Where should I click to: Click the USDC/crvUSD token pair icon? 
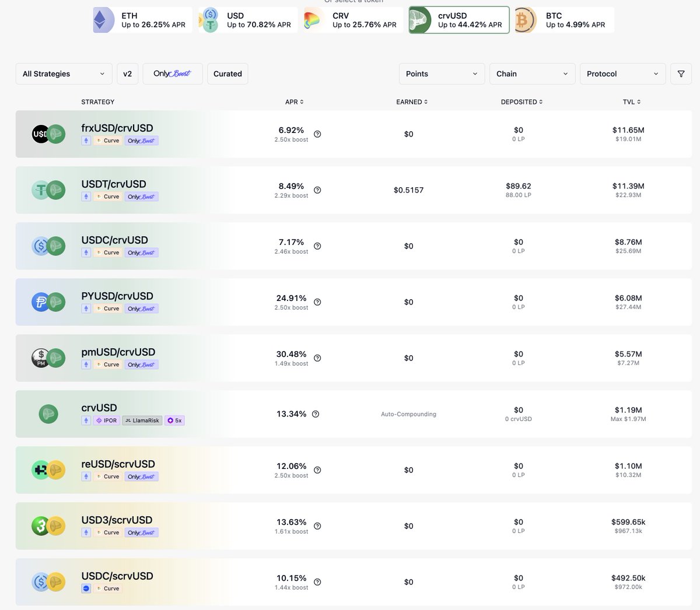[48, 246]
